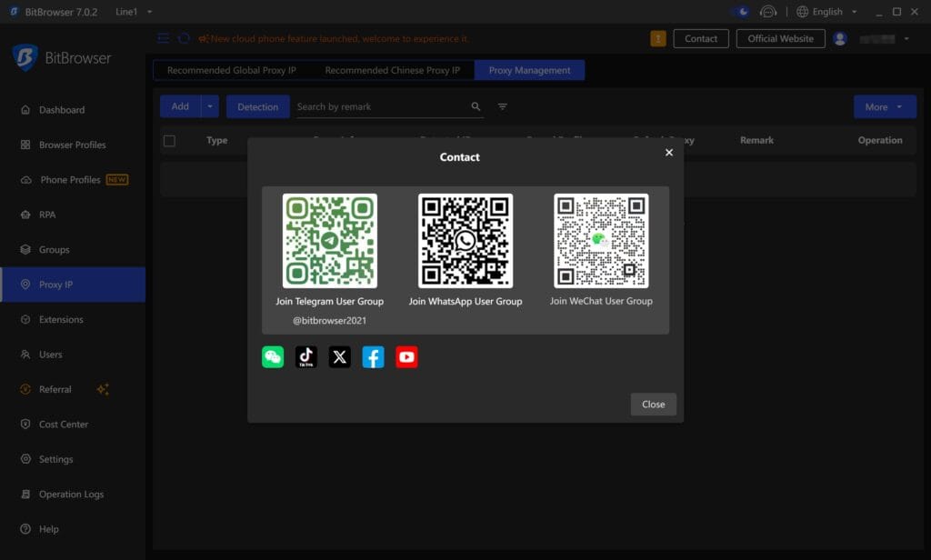
Task: Click the NEW badge on Phone Profiles
Action: (117, 179)
